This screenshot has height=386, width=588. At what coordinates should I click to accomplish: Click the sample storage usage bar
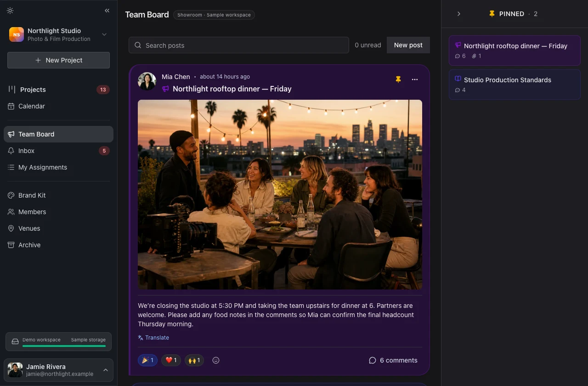tap(64, 346)
